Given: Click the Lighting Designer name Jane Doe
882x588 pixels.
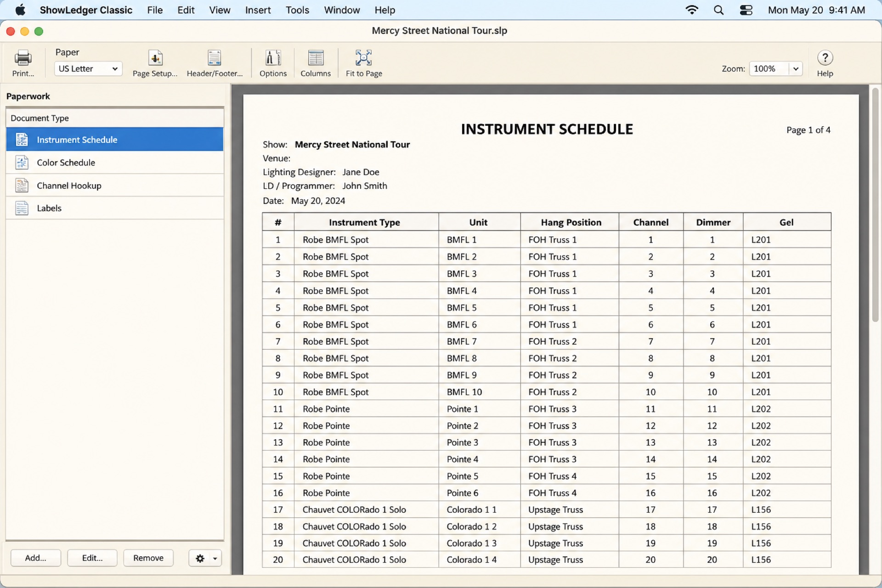Looking at the screenshot, I should (361, 172).
